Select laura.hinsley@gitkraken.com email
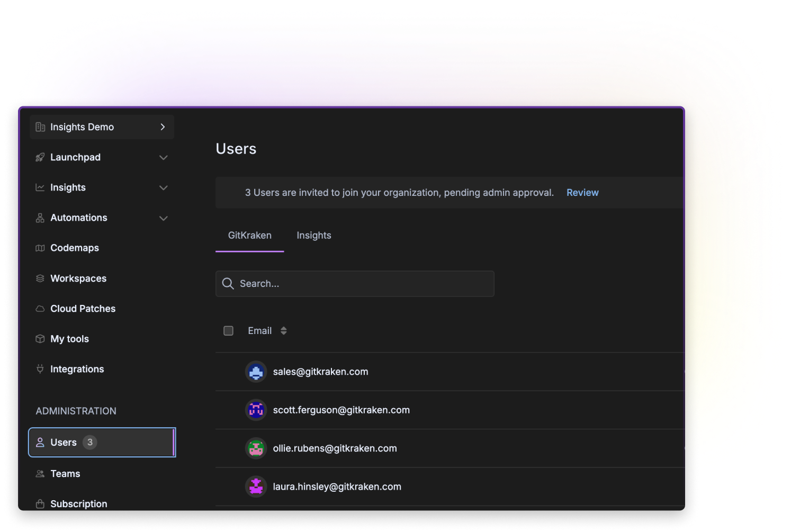791x532 pixels. pos(337,486)
